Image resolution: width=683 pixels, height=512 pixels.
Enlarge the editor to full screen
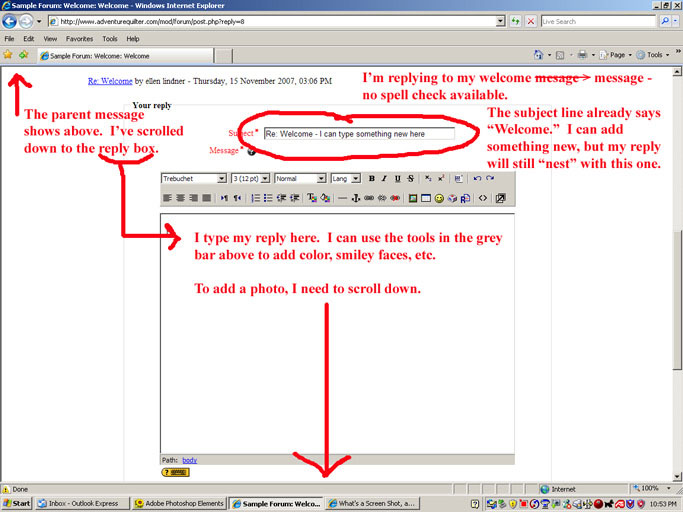pyautogui.click(x=500, y=198)
